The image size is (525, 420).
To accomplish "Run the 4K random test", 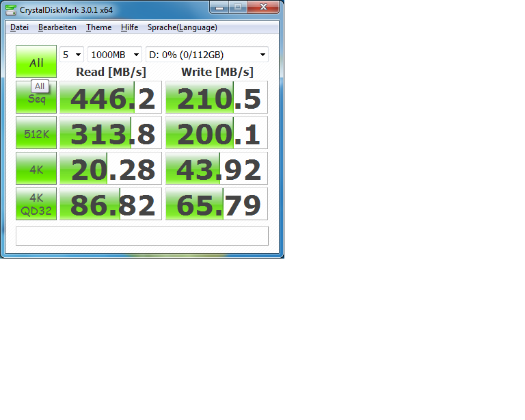I will pos(36,168).
